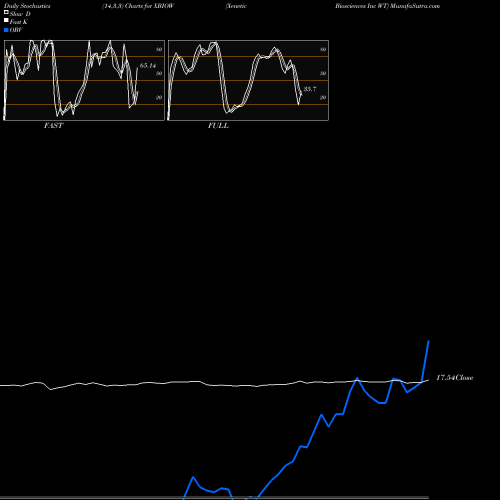500x500 pixels.
Task: Click the Fast K legend swatch
Action: tap(6, 20)
